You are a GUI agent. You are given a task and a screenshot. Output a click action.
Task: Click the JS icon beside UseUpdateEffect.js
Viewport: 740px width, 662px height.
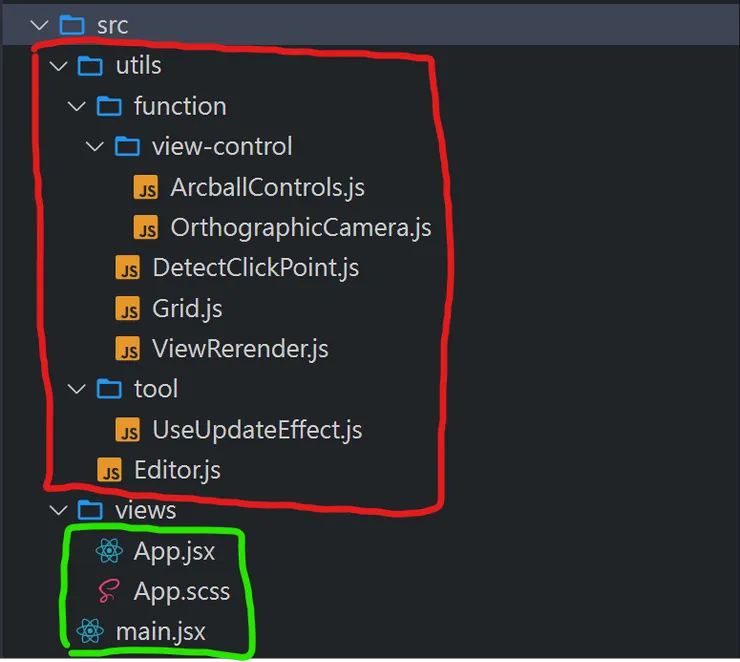[128, 430]
